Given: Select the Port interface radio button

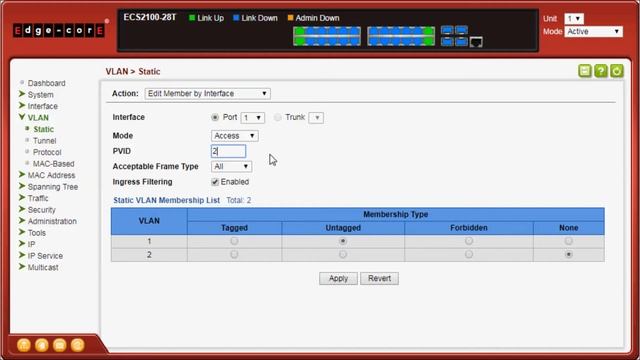Looking at the screenshot, I should (215, 118).
